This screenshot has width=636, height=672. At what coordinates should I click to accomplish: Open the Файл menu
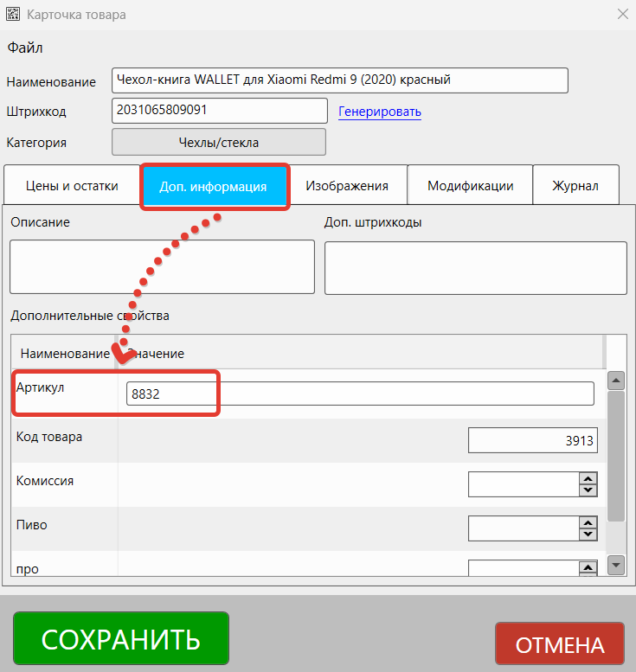click(x=25, y=48)
